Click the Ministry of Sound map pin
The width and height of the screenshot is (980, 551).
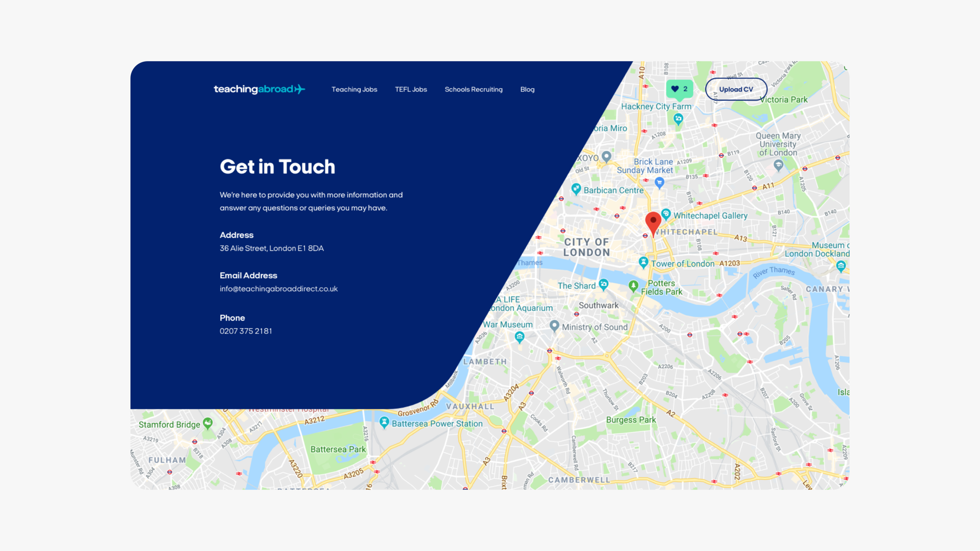(554, 325)
